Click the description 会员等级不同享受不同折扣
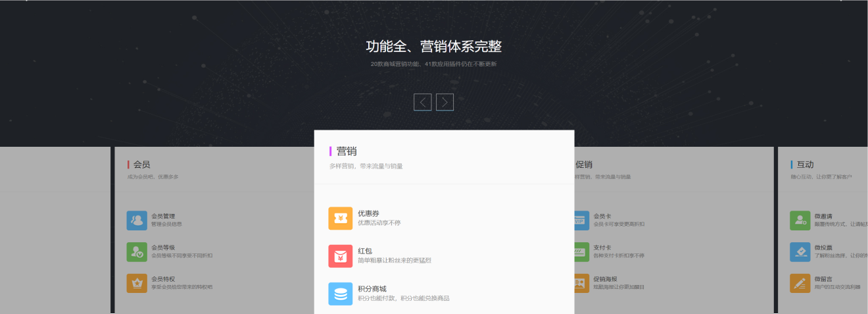This screenshot has width=868, height=314. (x=182, y=256)
